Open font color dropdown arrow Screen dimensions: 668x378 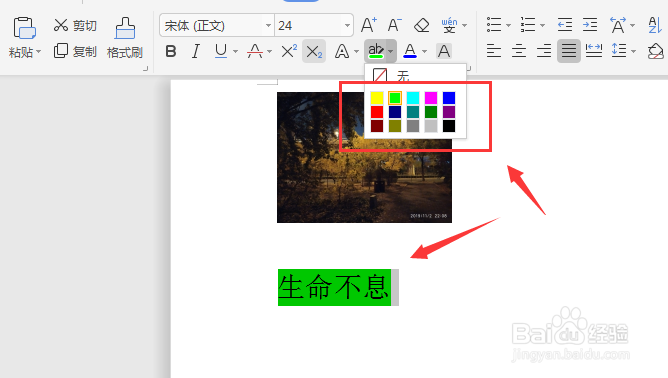tap(424, 52)
